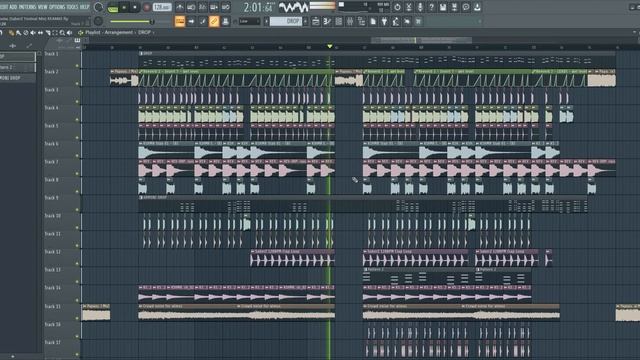This screenshot has height=360, width=640.
Task: Open the tempo tapper icon
Action: pyautogui.click(x=396, y=21)
